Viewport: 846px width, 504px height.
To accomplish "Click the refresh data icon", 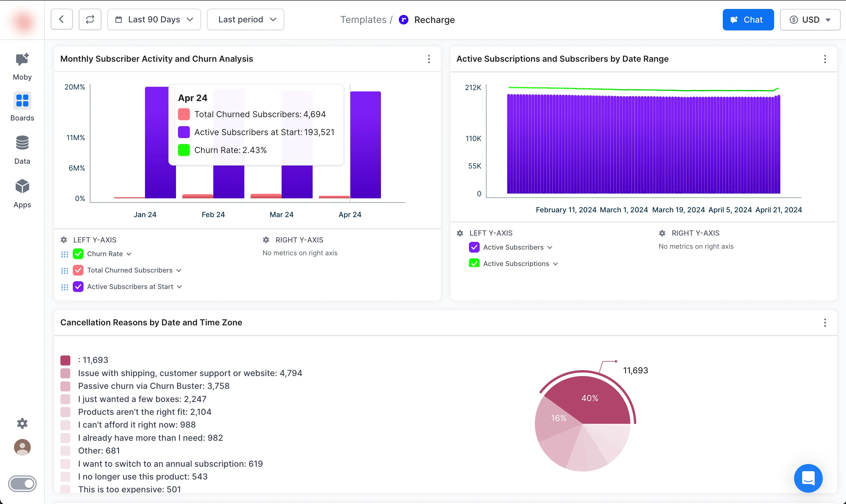I will [x=90, y=19].
